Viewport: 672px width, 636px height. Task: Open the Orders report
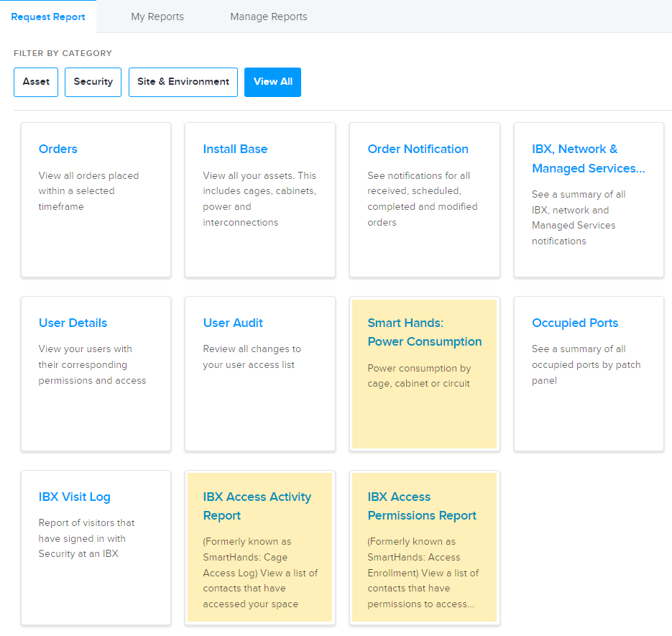tap(58, 149)
